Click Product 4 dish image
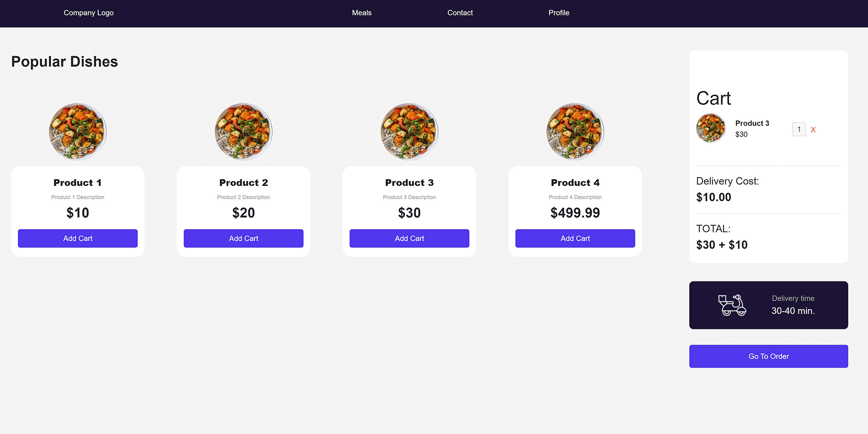The height and width of the screenshot is (434, 868). pos(575,132)
